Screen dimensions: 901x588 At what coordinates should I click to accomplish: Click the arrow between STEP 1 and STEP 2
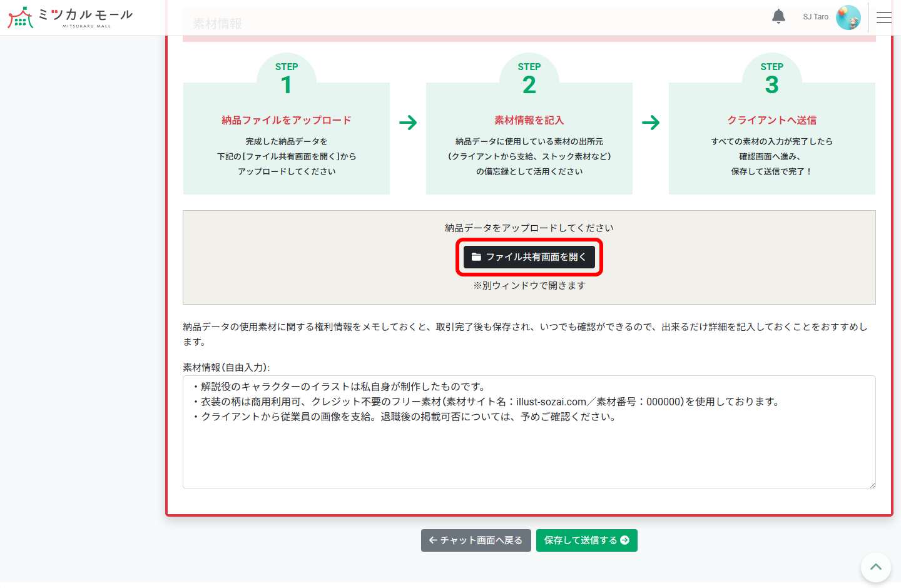tap(408, 123)
